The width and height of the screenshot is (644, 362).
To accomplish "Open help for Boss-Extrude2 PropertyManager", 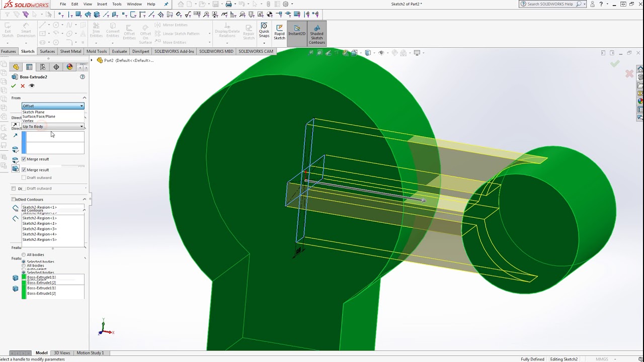I will (83, 77).
